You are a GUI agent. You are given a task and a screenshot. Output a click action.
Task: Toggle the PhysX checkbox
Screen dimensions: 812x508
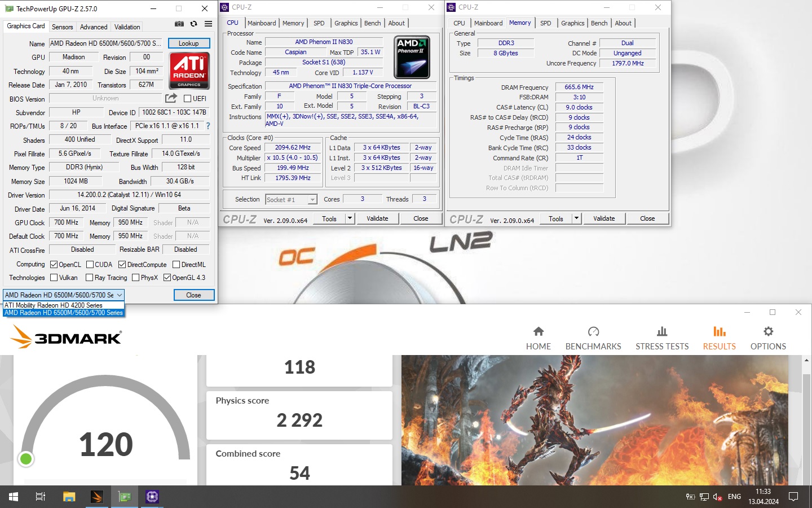point(135,277)
